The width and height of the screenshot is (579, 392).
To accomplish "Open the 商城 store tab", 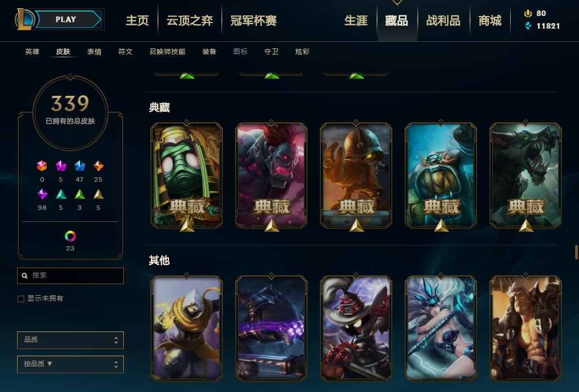I will coord(490,21).
